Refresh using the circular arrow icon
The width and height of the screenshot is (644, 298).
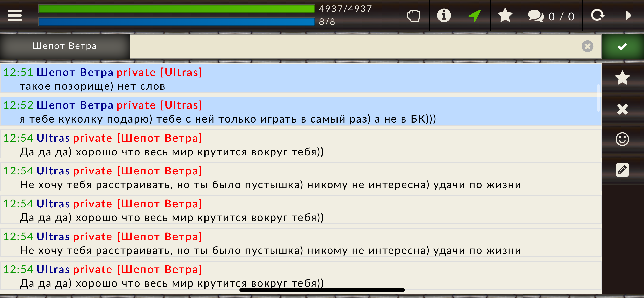click(x=598, y=15)
